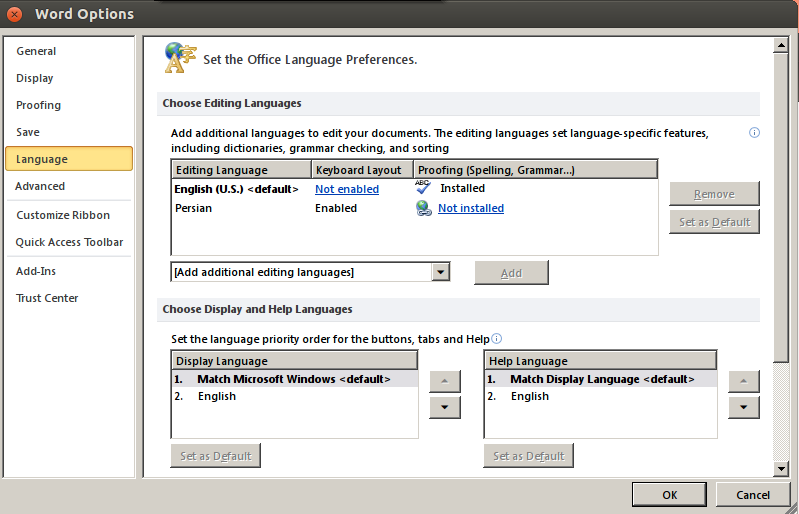This screenshot has width=799, height=514.
Task: Switch to the Advanced options category
Action: tap(40, 186)
